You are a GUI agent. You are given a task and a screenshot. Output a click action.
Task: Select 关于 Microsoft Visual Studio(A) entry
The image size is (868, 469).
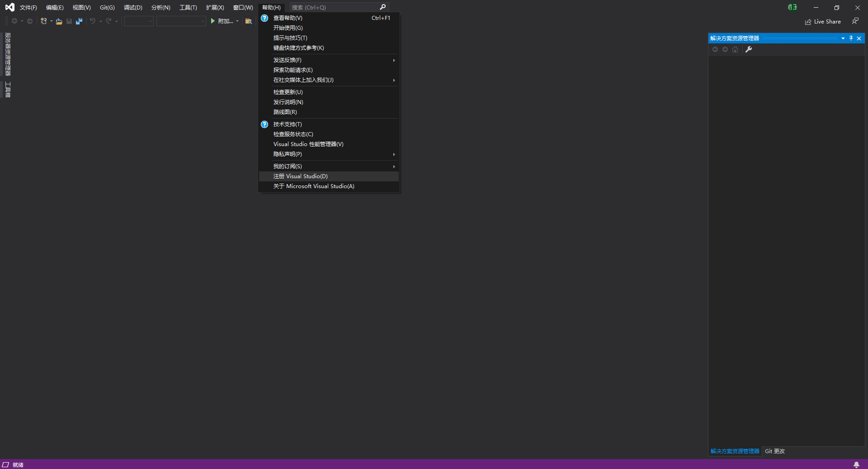click(x=329, y=186)
